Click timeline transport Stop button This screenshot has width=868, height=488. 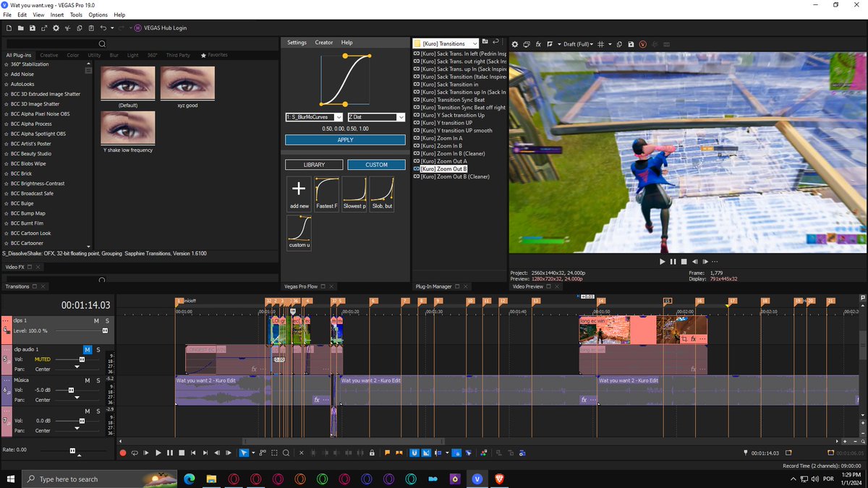coord(182,453)
